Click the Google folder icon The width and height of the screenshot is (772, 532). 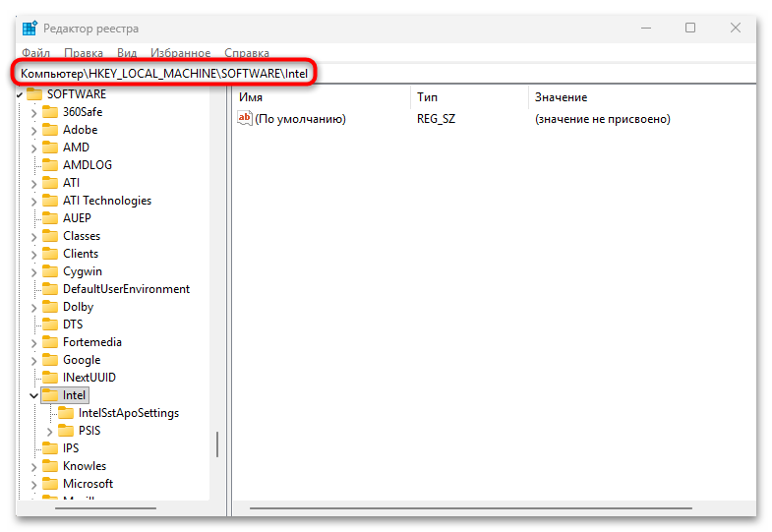(50, 360)
